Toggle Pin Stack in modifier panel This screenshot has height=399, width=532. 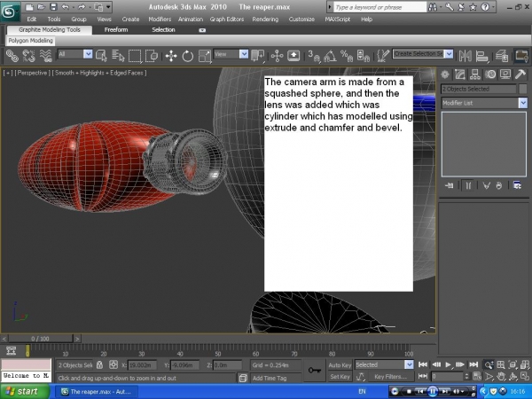click(x=449, y=185)
